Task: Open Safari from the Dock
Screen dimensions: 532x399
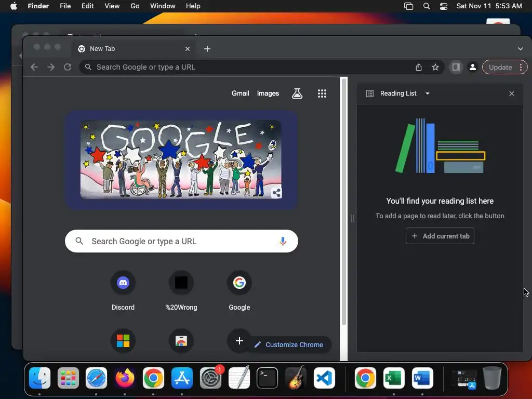Action: click(x=96, y=378)
